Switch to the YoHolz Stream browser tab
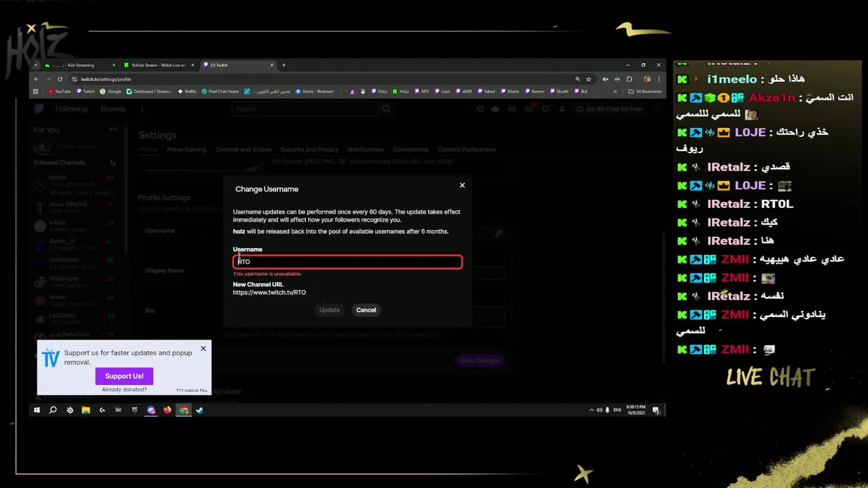This screenshot has width=868, height=488. coord(157,65)
